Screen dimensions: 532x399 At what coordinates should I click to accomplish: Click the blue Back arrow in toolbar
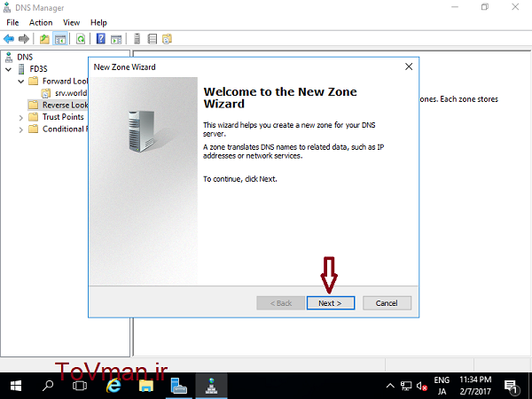(9, 39)
